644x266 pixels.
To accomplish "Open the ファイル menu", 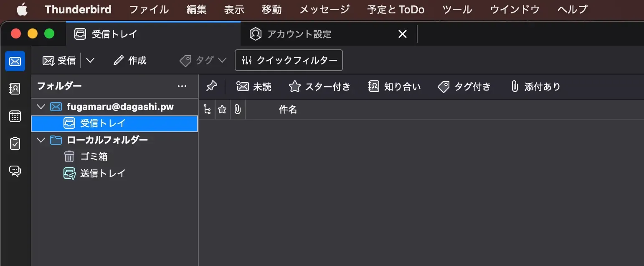I will click(149, 9).
